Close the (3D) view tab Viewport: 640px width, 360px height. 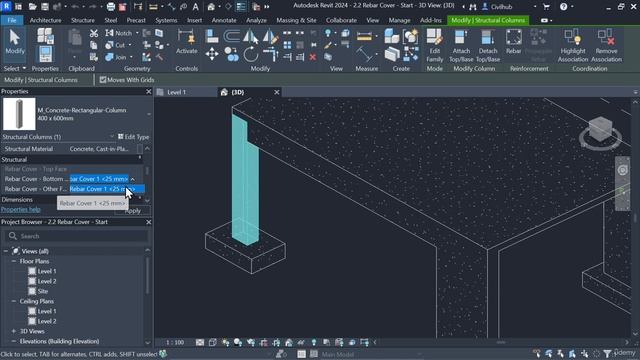pos(277,92)
